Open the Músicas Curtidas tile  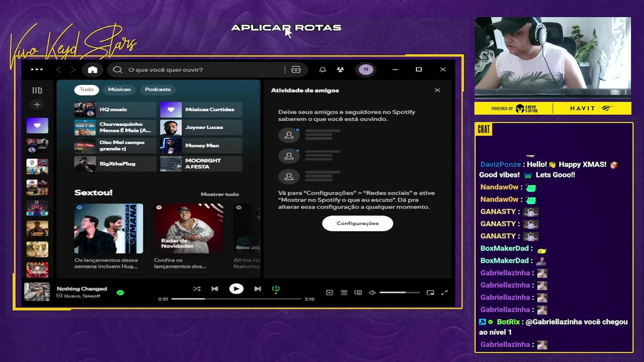[201, 109]
